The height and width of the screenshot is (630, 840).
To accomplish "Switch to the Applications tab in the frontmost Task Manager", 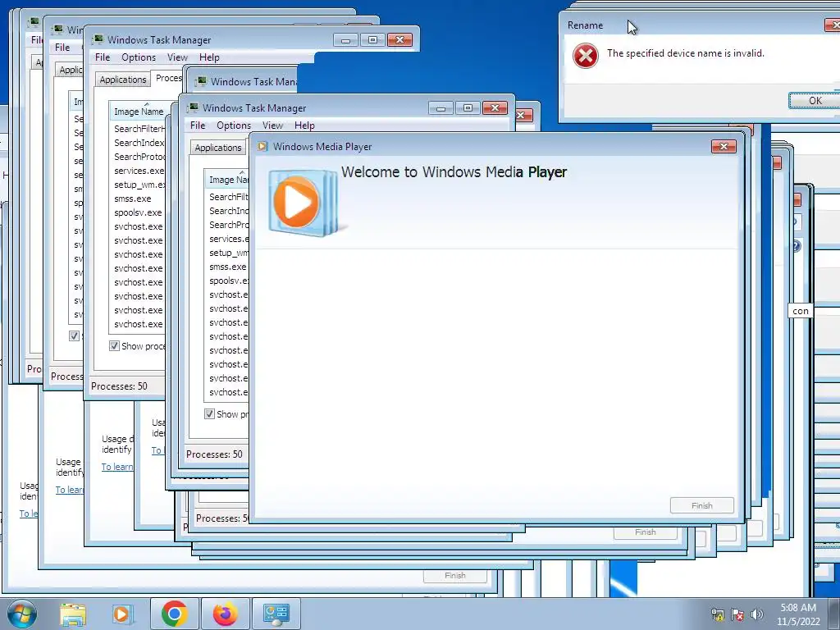I will (218, 148).
